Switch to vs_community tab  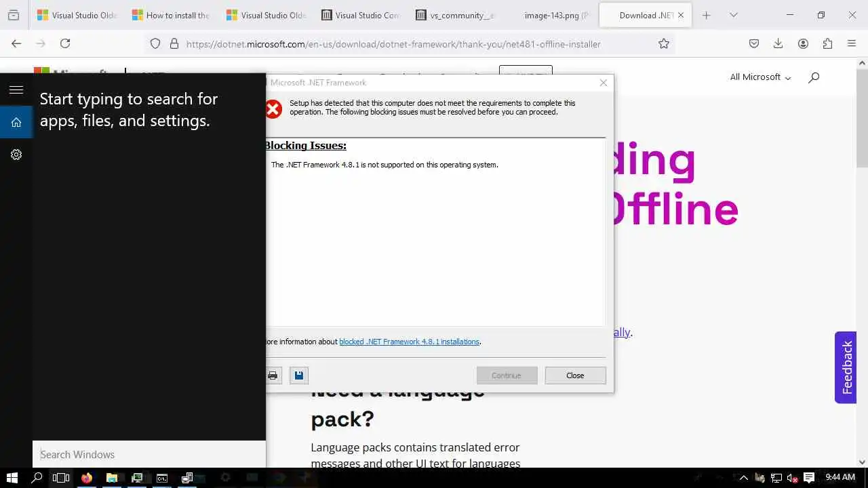455,15
